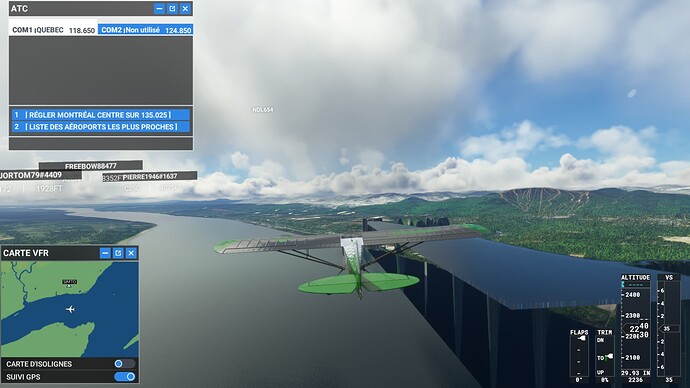Pop out the Carte VFR panel

pos(118,253)
